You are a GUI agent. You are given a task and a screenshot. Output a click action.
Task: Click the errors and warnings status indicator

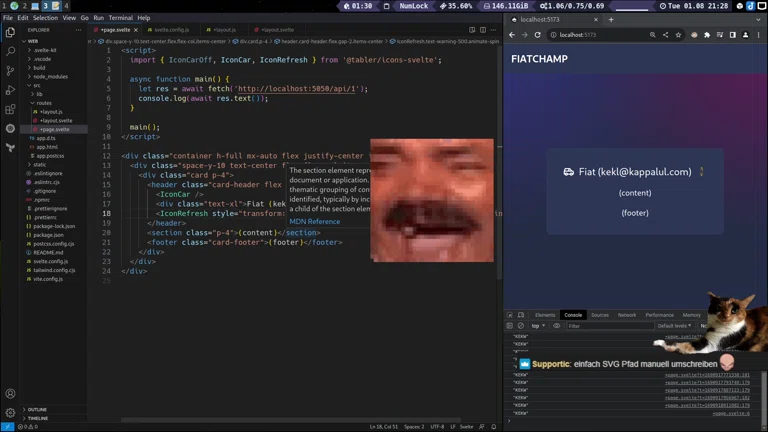27,427
